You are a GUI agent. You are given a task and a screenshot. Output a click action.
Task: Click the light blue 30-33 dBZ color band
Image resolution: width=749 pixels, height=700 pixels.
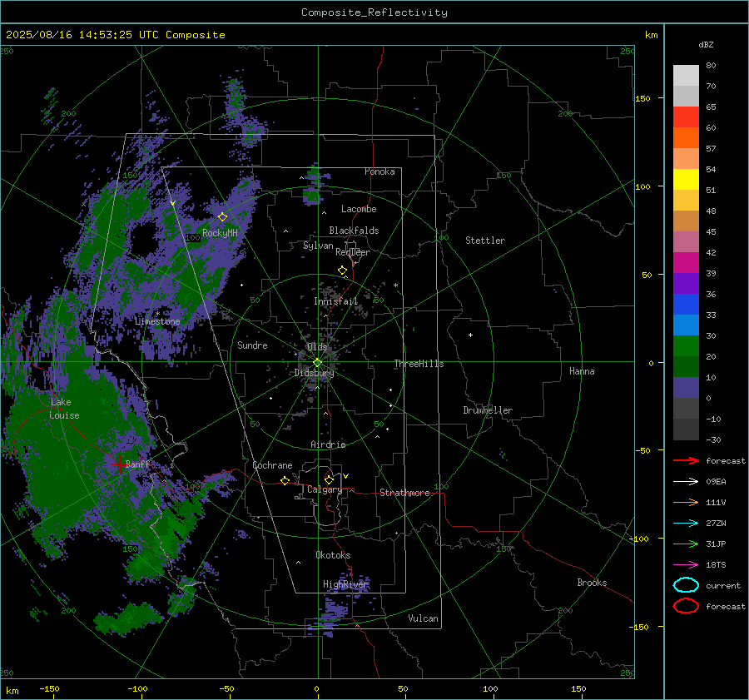point(686,325)
